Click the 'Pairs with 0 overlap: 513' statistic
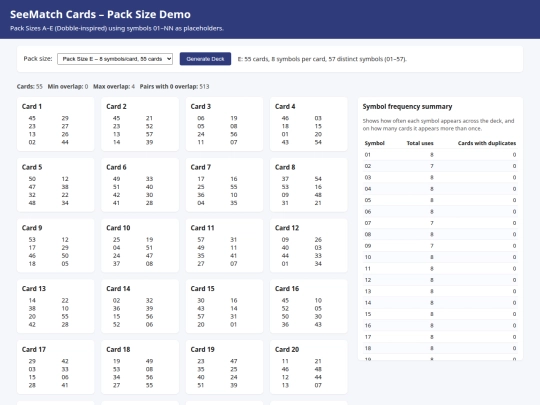Screen dimensions: 540x405 coord(174,86)
